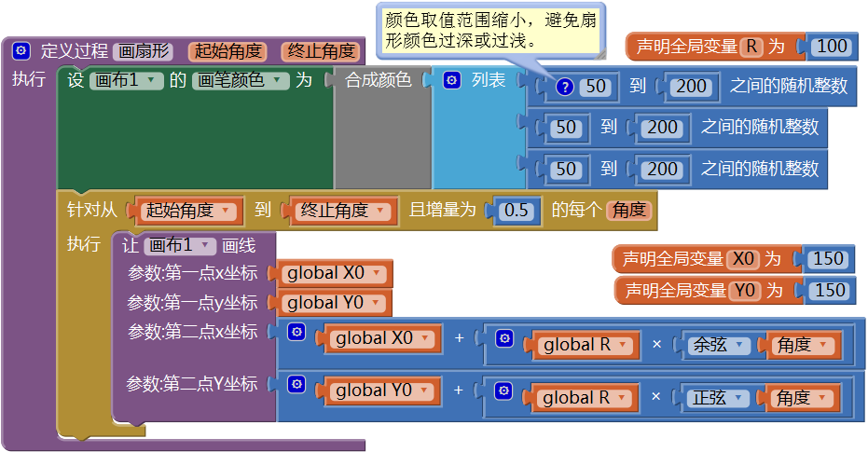Screen dimensions: 868x452
Task: Click the 起始角度 parameter in procedure header
Action: 227,51
